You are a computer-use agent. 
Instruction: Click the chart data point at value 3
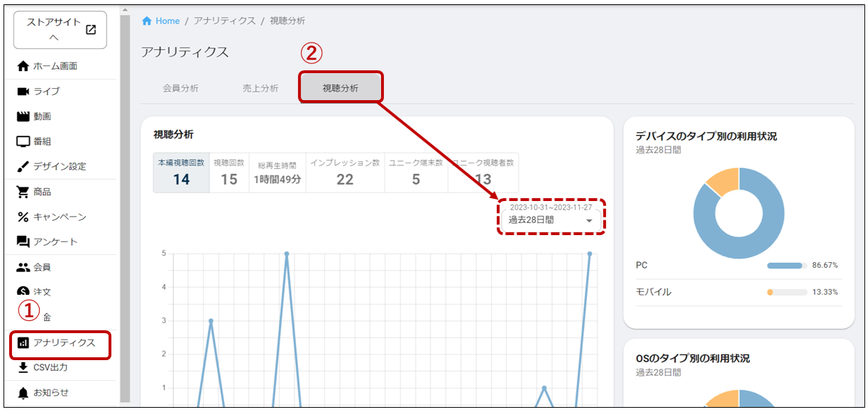211,320
